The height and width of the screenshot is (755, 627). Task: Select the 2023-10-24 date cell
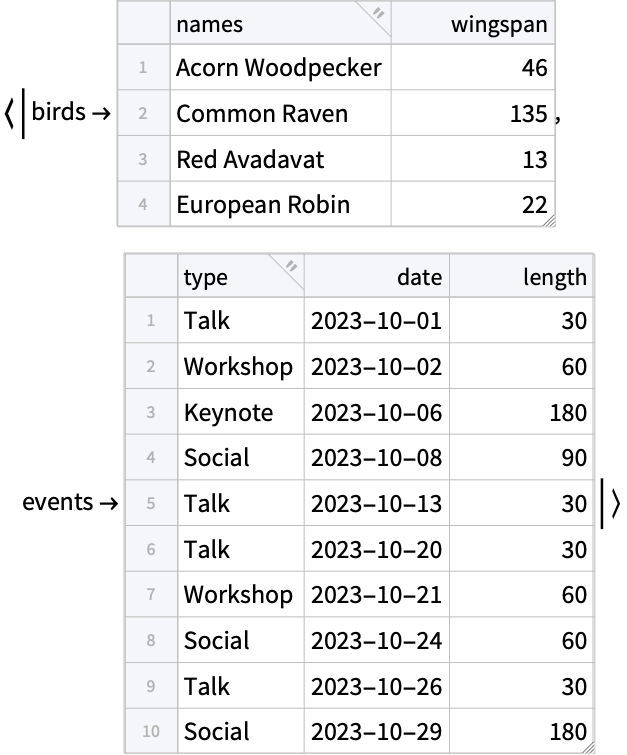(x=377, y=640)
